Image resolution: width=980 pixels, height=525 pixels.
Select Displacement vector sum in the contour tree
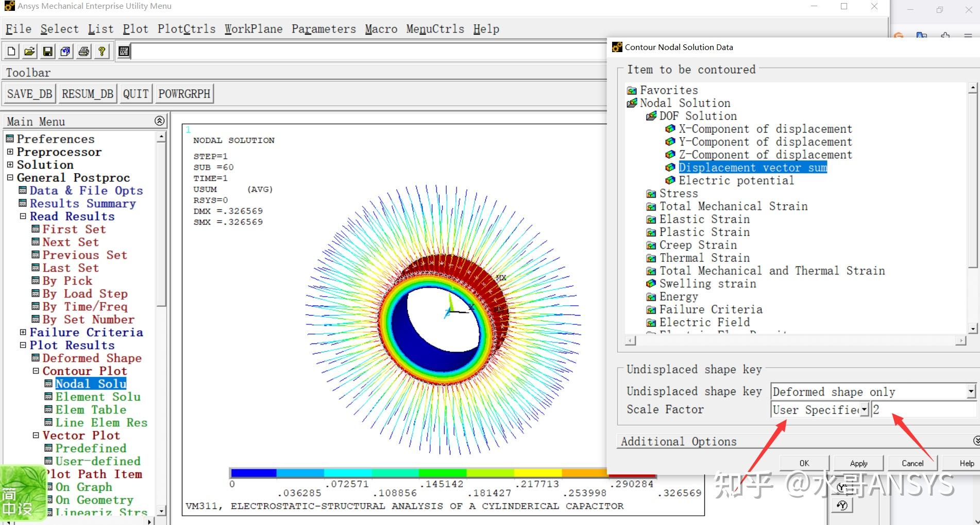753,167
